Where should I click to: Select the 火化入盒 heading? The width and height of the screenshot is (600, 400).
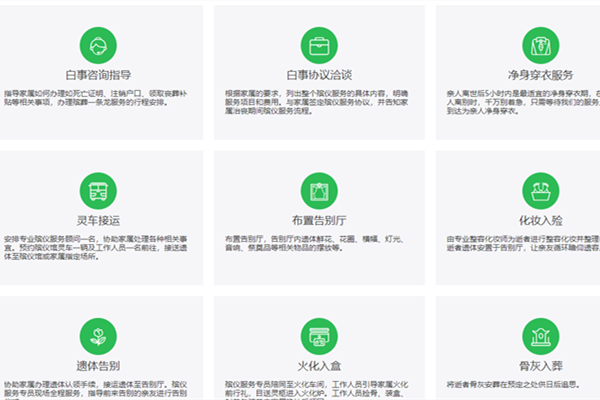(x=319, y=366)
